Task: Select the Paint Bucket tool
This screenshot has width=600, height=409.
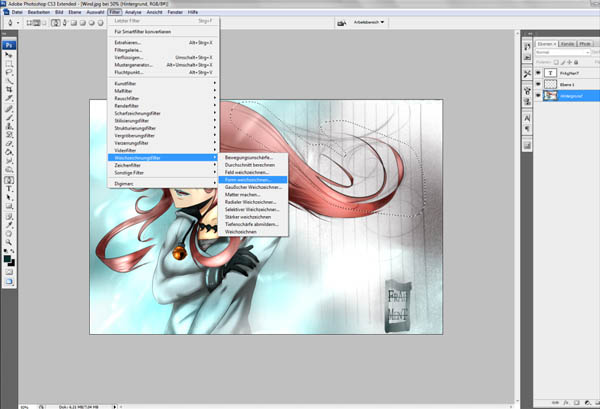Action: click(x=9, y=152)
